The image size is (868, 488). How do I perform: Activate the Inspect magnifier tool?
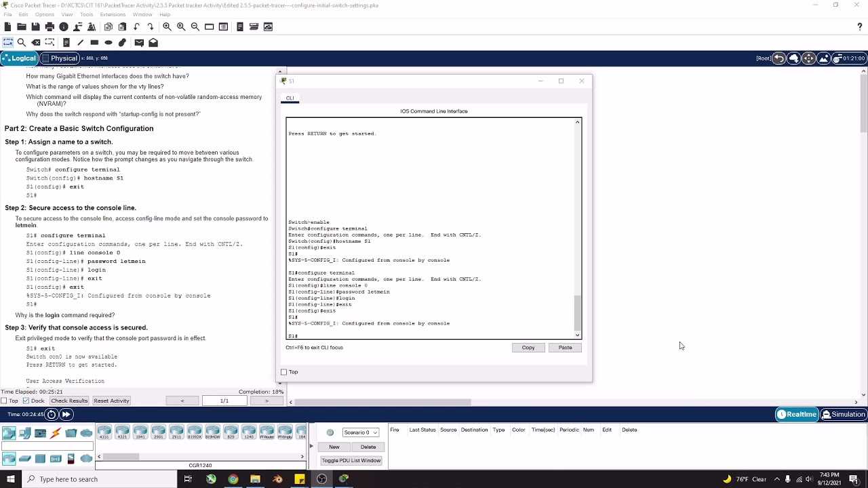click(22, 42)
